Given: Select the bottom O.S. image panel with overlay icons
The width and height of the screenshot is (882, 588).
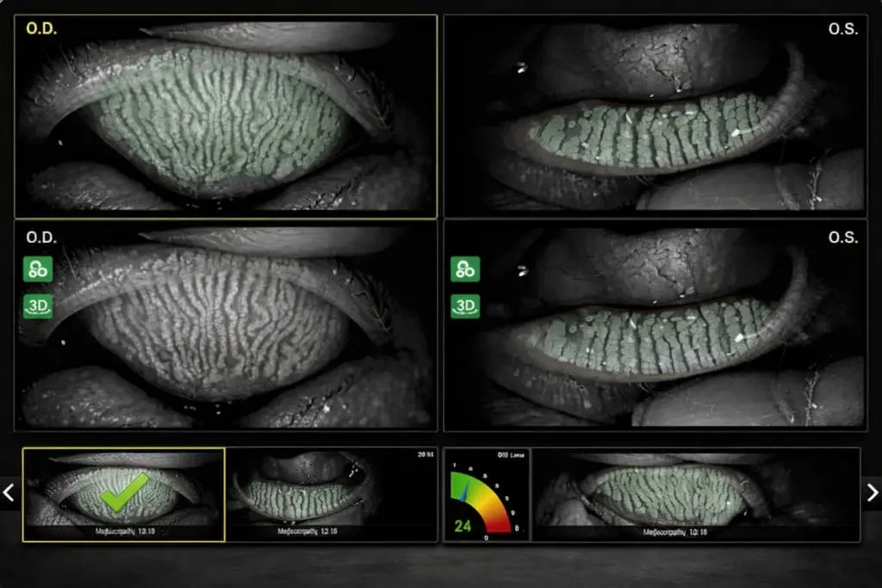Looking at the screenshot, I should coord(655,326).
